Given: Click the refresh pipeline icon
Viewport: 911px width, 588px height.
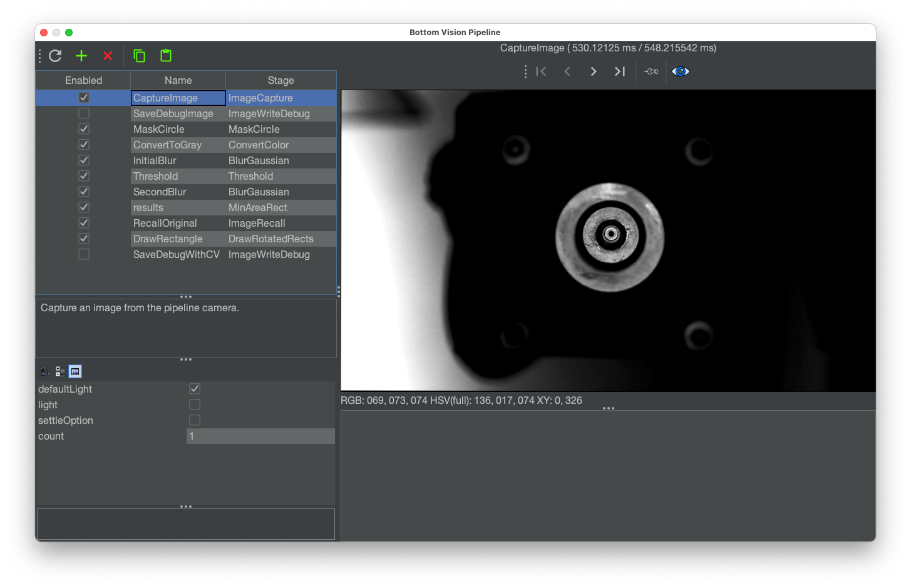Looking at the screenshot, I should (x=55, y=56).
